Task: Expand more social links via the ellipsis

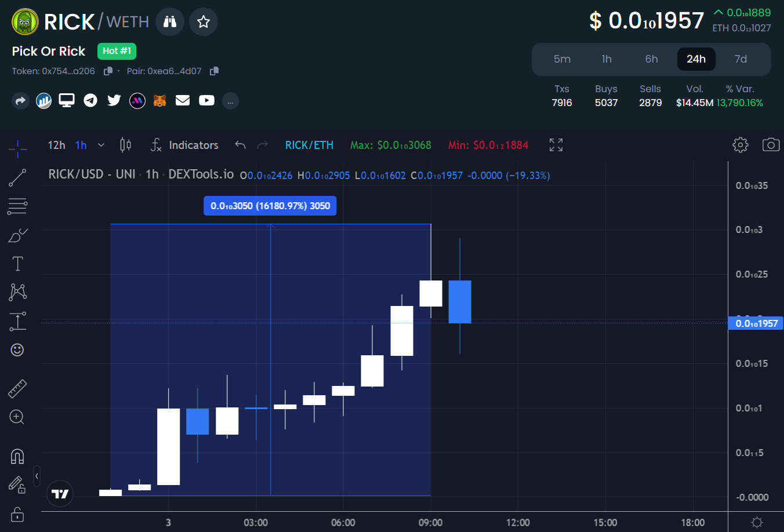Action: [230, 100]
